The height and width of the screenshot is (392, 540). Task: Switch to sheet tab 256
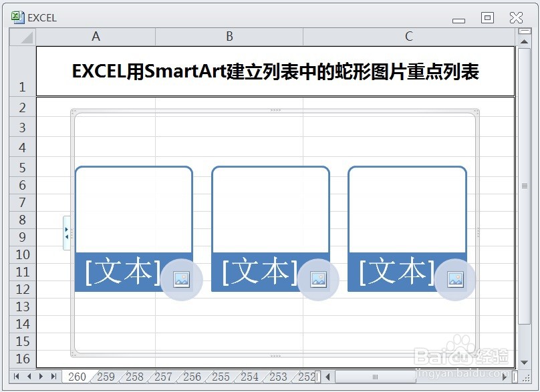[192, 377]
